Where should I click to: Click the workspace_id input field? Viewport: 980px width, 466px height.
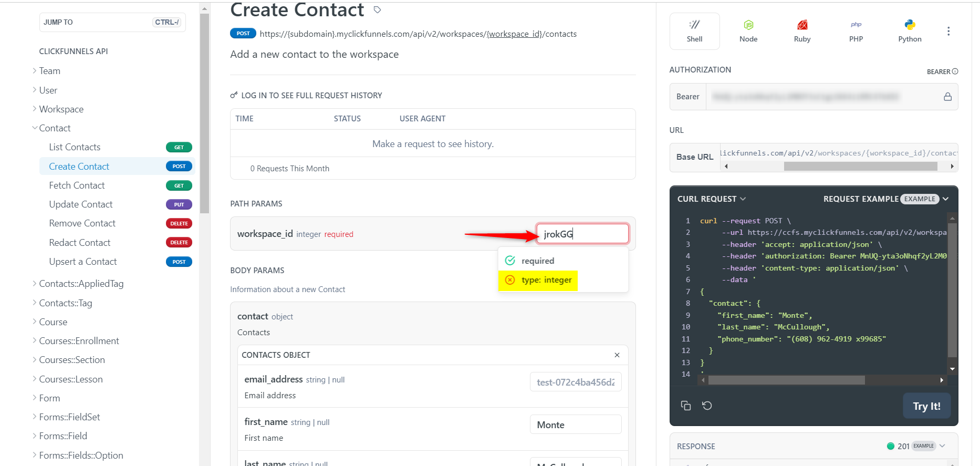[x=582, y=234]
